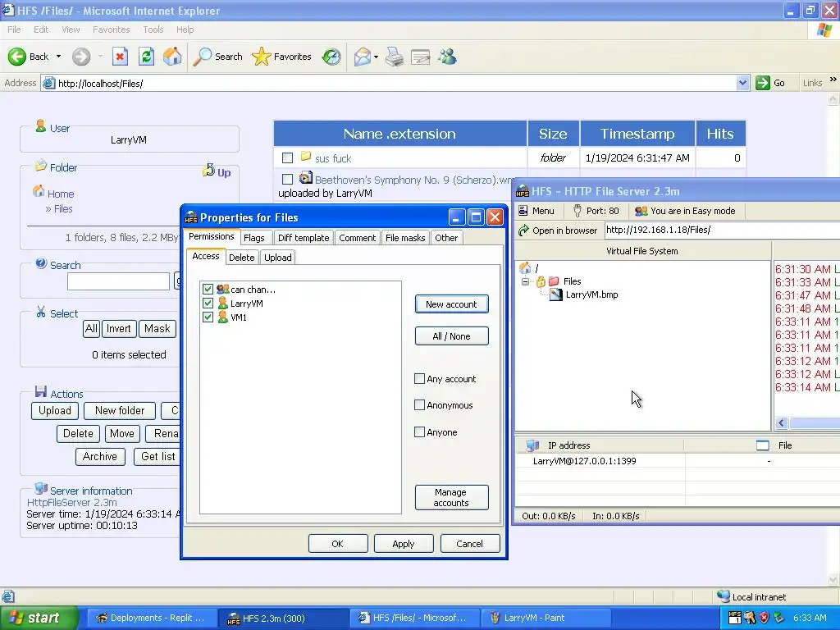Check the 'sus fuck' folder row checkbox
The height and width of the screenshot is (630, 840).
(288, 158)
